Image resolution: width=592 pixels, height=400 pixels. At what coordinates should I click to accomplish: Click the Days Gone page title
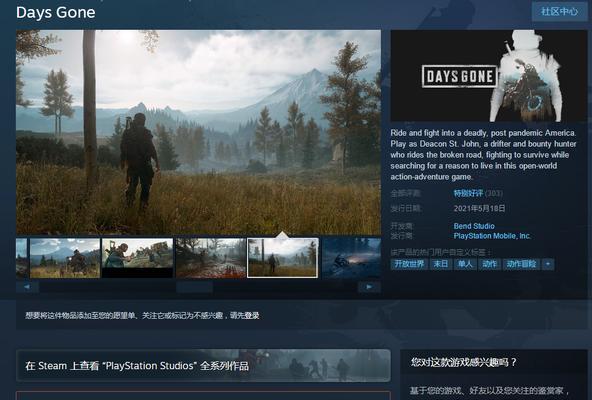coord(56,12)
